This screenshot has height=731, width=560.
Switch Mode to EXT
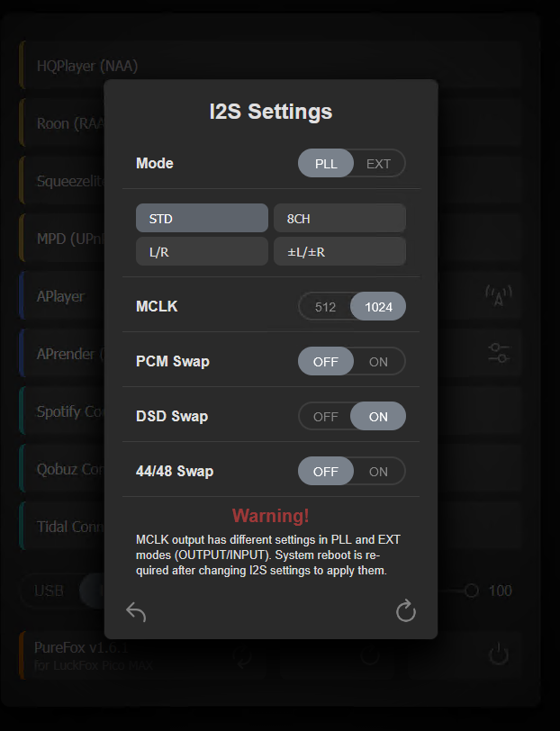[x=378, y=164]
